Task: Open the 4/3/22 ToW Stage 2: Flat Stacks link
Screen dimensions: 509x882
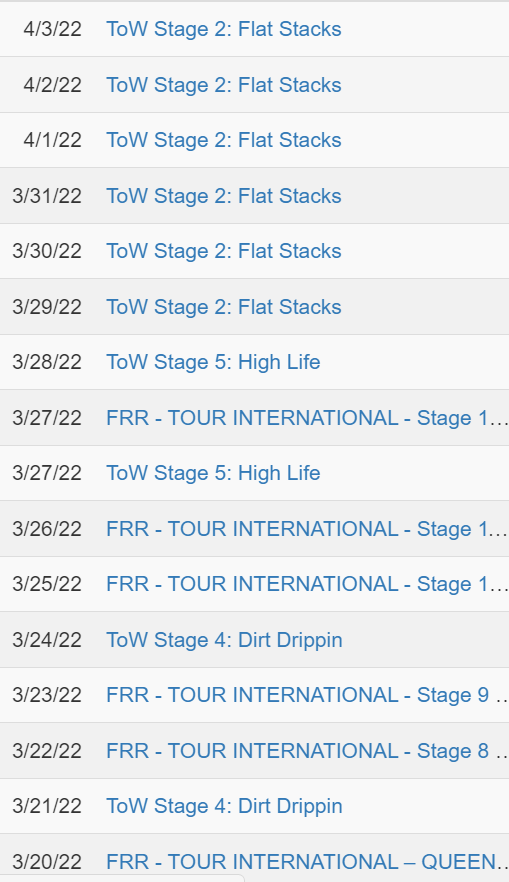Action: [224, 29]
